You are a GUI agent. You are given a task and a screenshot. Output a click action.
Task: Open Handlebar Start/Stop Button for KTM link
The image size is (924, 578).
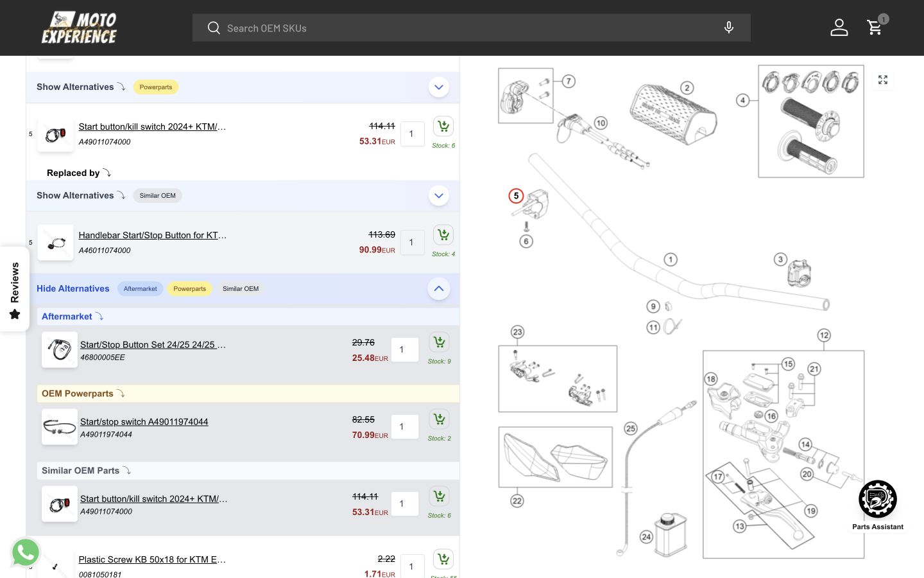pos(152,235)
